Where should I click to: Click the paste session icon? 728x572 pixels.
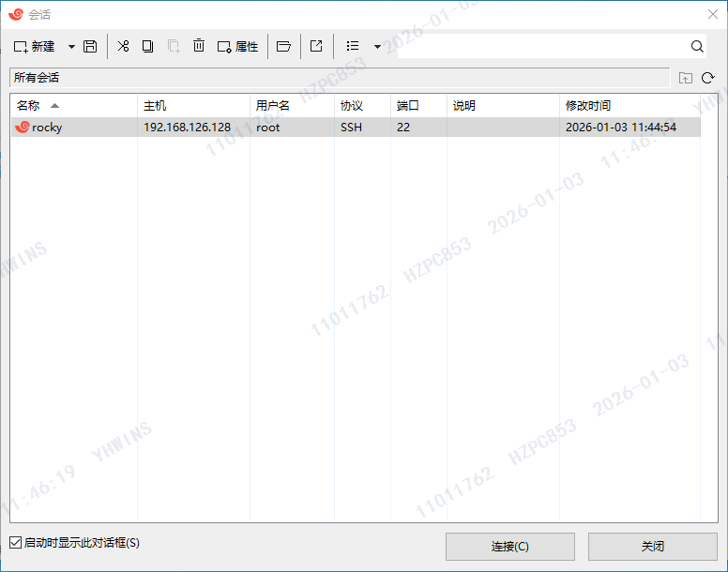tap(174, 46)
